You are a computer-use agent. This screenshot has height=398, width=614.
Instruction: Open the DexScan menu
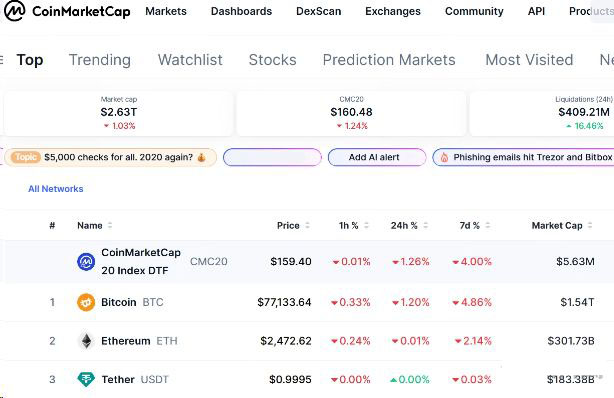pos(318,11)
